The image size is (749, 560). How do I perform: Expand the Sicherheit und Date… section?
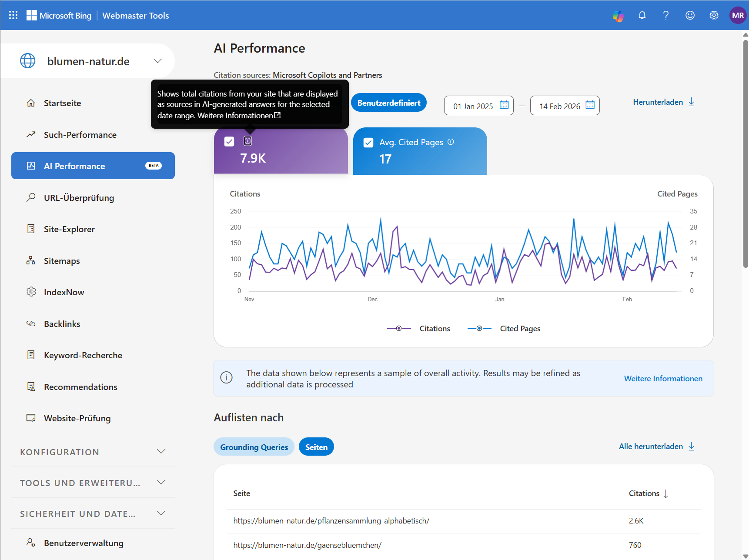[161, 513]
